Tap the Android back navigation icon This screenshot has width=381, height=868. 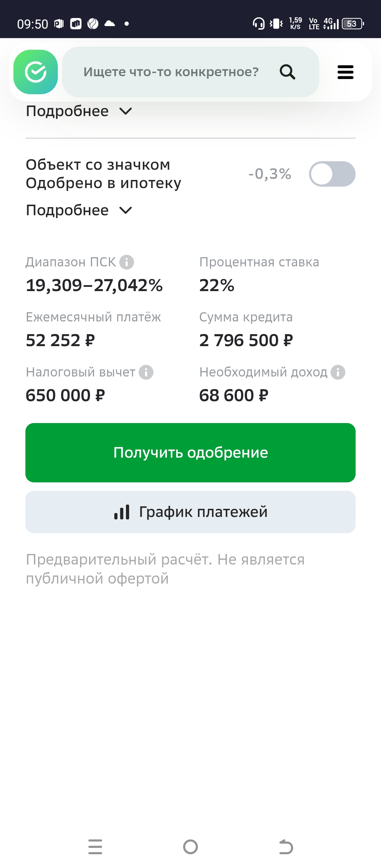286,847
